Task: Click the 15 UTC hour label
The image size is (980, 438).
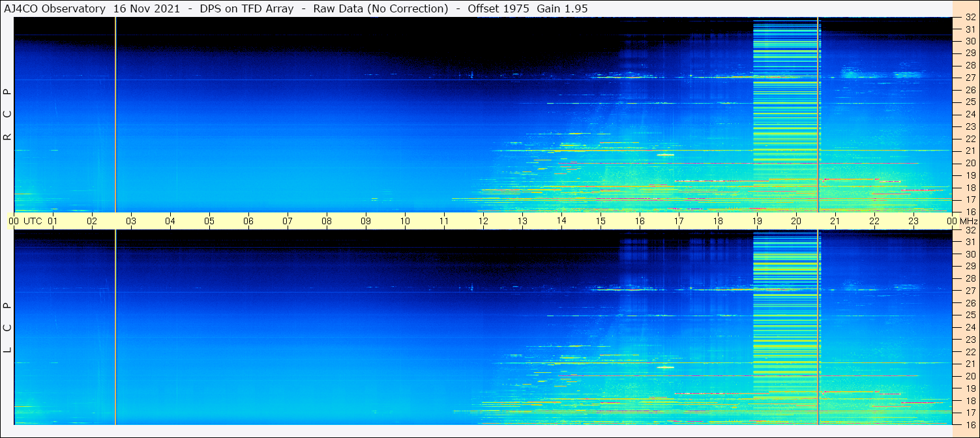Action: coord(601,221)
